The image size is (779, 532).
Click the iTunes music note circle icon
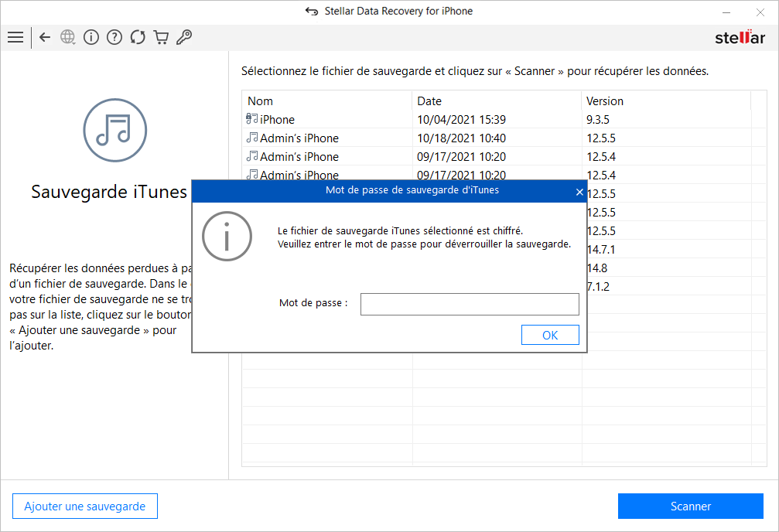tap(114, 130)
